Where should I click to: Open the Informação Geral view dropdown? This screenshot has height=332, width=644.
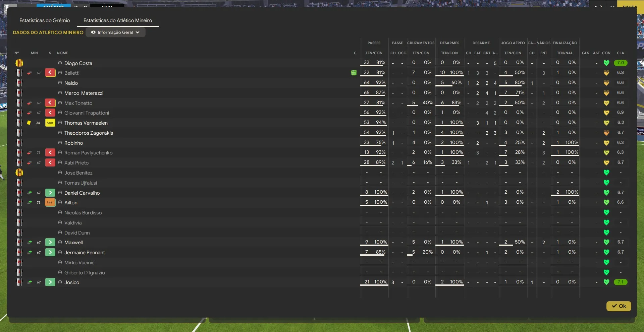(115, 32)
